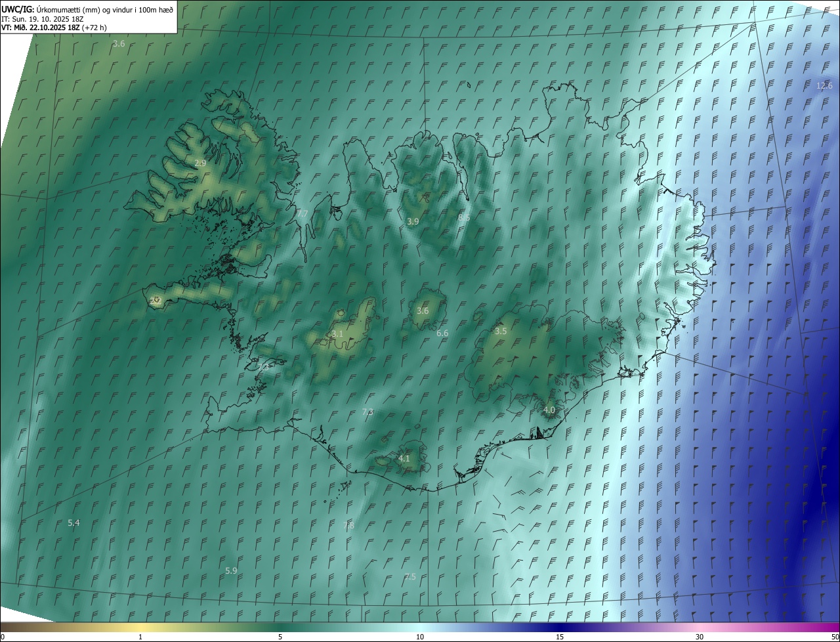Click the 5.4 value over the ocean
The image size is (840, 642).
(73, 523)
